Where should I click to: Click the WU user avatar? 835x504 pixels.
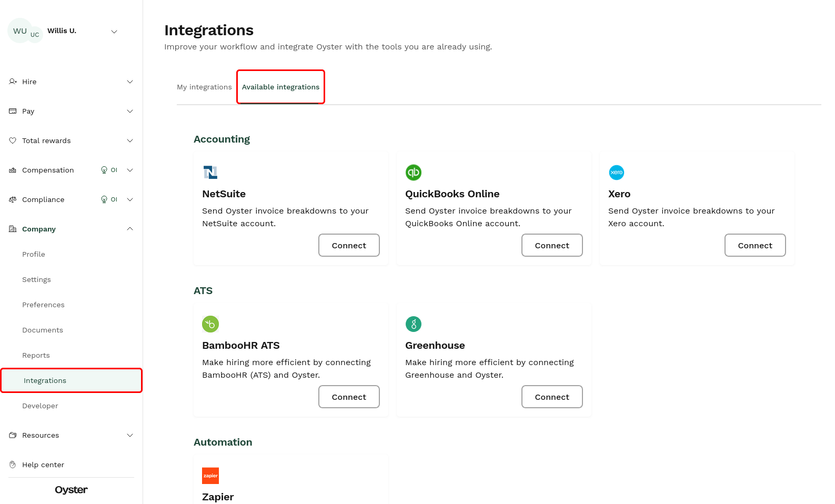[x=20, y=31]
